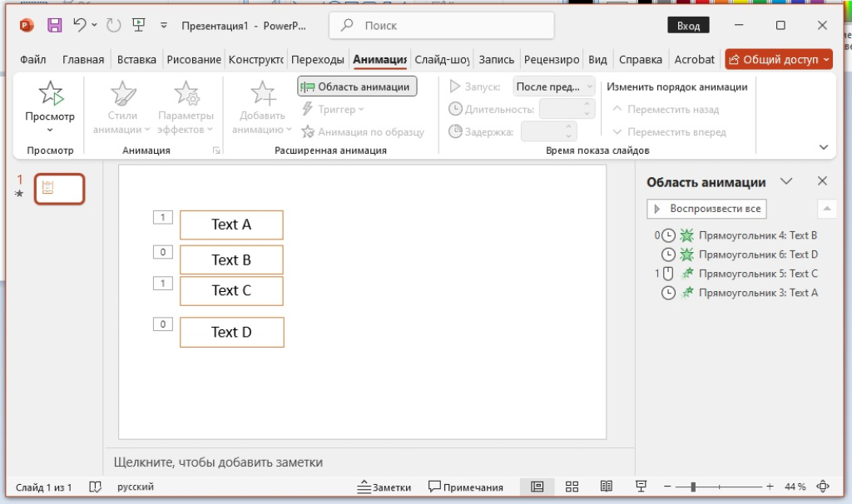This screenshot has width=852, height=504.
Task: Toggle Normal view button in status bar
Action: 537,487
